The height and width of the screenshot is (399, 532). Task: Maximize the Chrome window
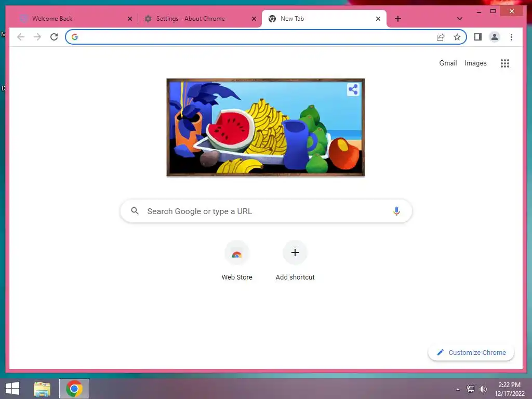493,11
